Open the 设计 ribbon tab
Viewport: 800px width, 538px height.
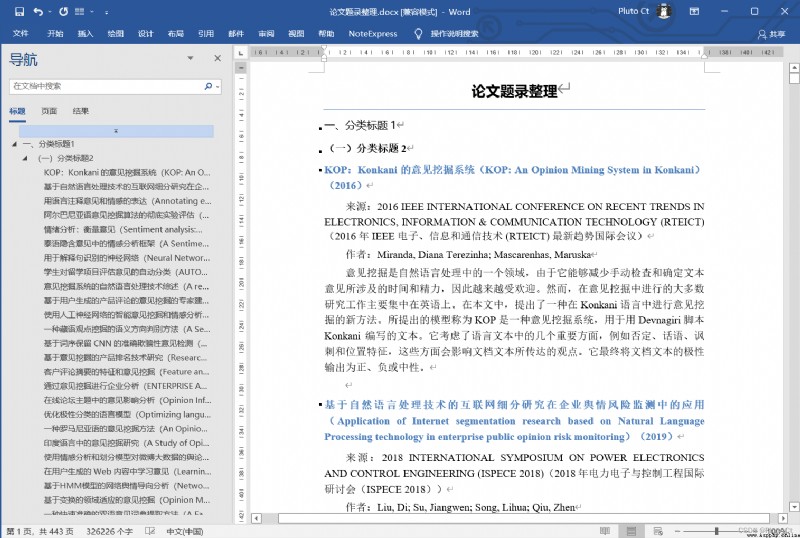[x=145, y=34]
